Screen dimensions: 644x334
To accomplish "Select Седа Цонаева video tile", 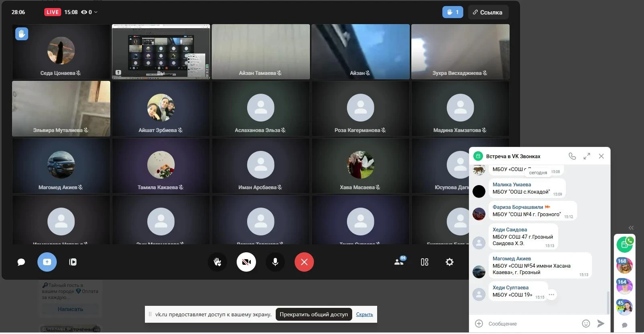I will (61, 52).
